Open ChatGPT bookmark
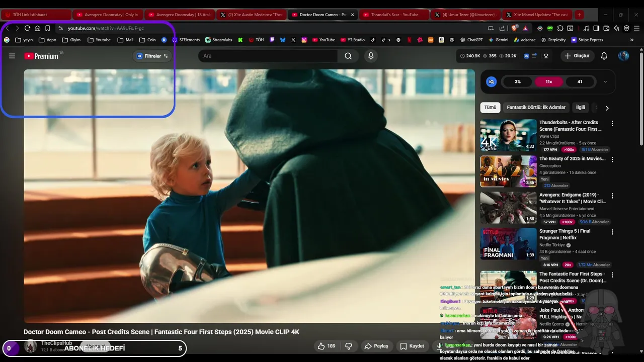Screen dimensions: 644x362 click(473, 40)
